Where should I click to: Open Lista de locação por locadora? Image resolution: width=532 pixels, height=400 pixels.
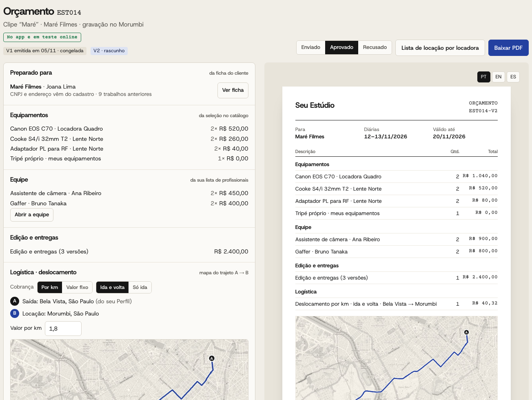click(x=440, y=48)
